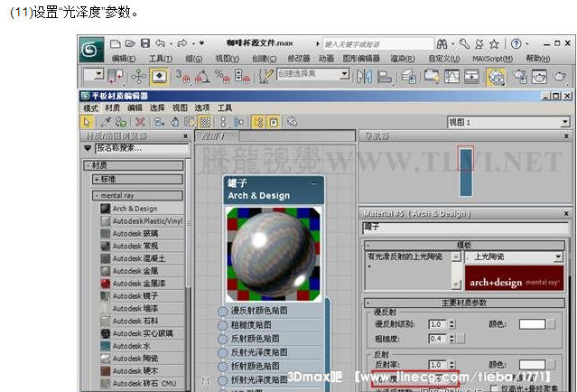Click the Select by Material icon
Viewport: 577px width, 392px height.
[293, 121]
